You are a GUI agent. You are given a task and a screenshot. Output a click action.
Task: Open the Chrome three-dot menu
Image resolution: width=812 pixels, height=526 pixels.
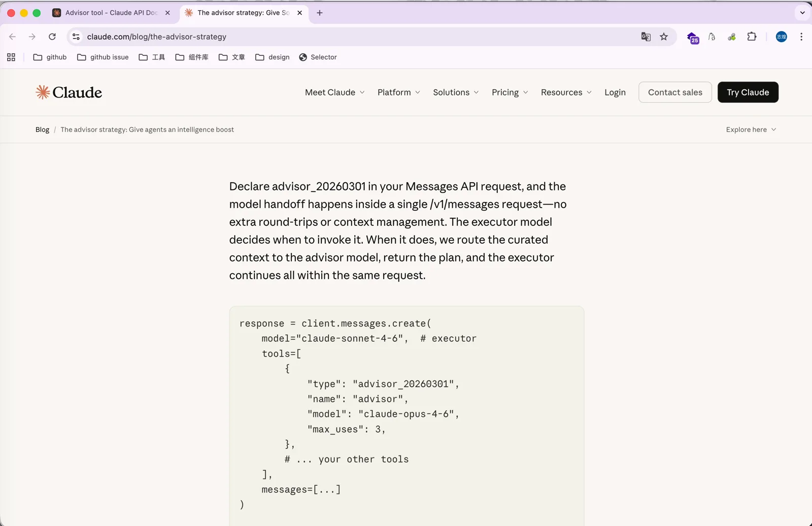pyautogui.click(x=801, y=37)
